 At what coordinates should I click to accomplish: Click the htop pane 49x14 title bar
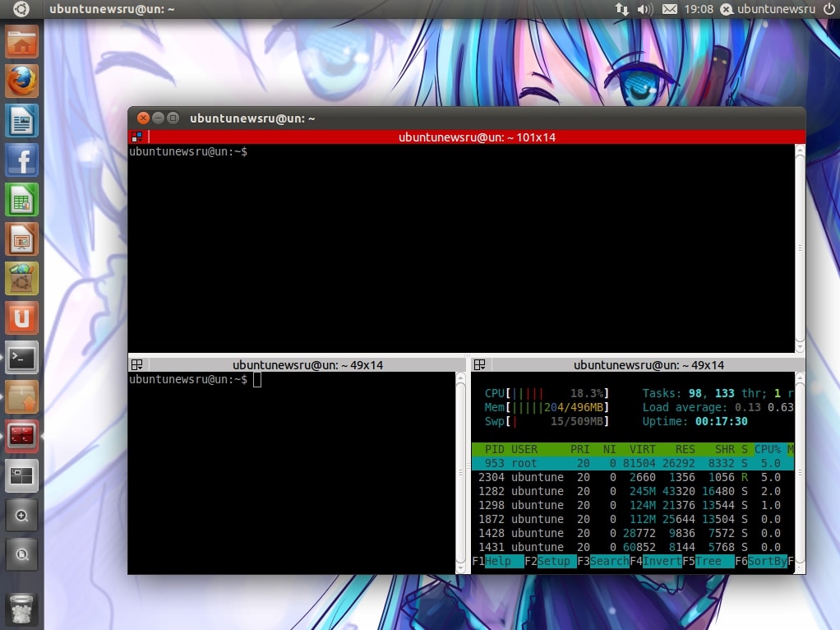pos(638,365)
